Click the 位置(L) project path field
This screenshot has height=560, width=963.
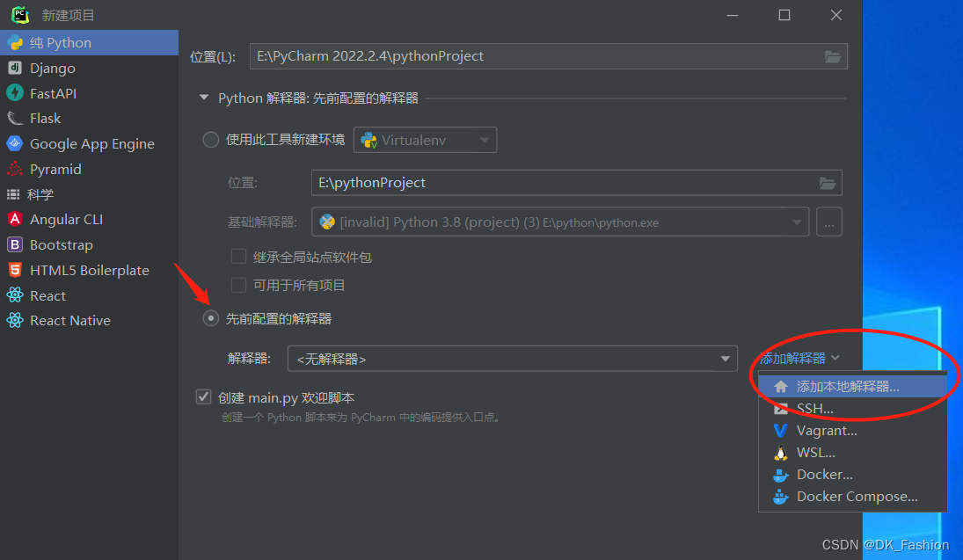click(x=549, y=56)
